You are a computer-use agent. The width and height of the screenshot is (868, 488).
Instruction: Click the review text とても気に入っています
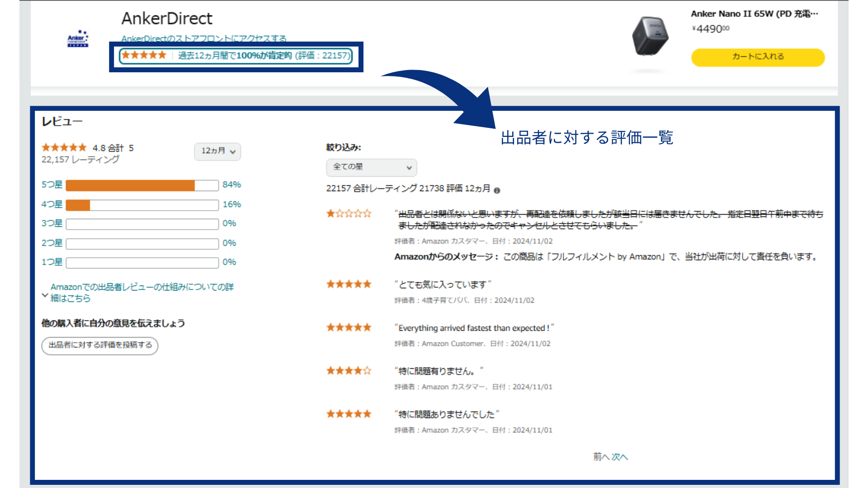443,285
